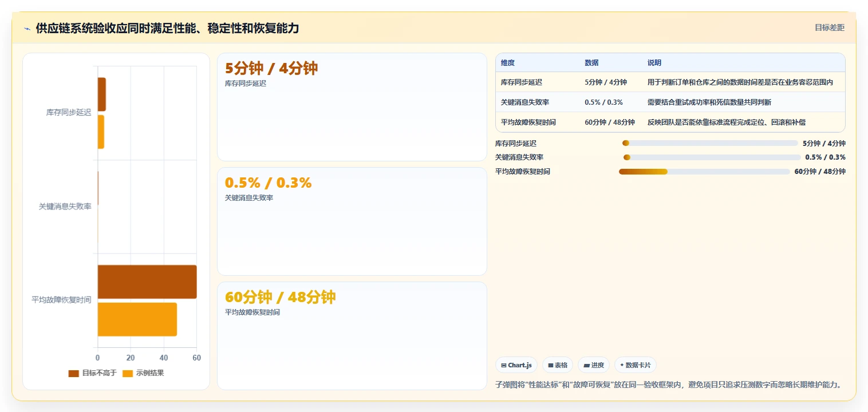
Task: Click the 5分钟 / 4分钟 data card value
Action: (x=271, y=69)
